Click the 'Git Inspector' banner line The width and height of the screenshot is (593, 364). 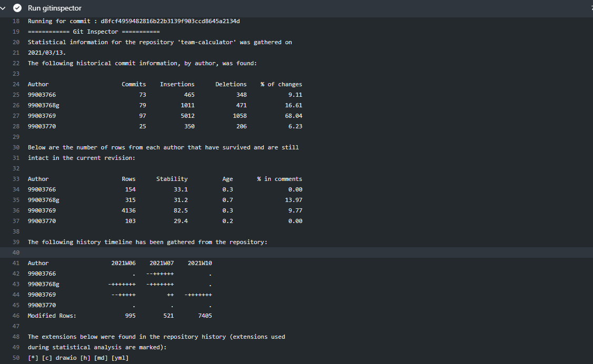pyautogui.click(x=94, y=32)
